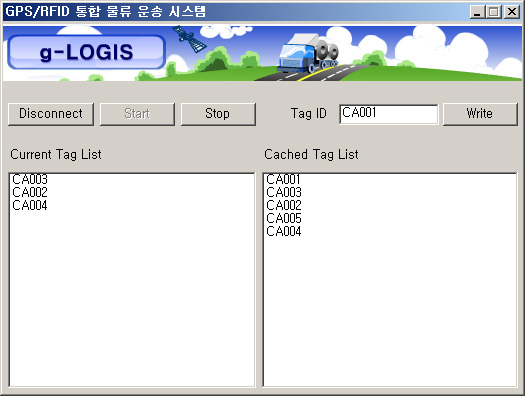Image resolution: width=525 pixels, height=396 pixels.
Task: Stop the tag reading with Stop button
Action: (x=218, y=114)
